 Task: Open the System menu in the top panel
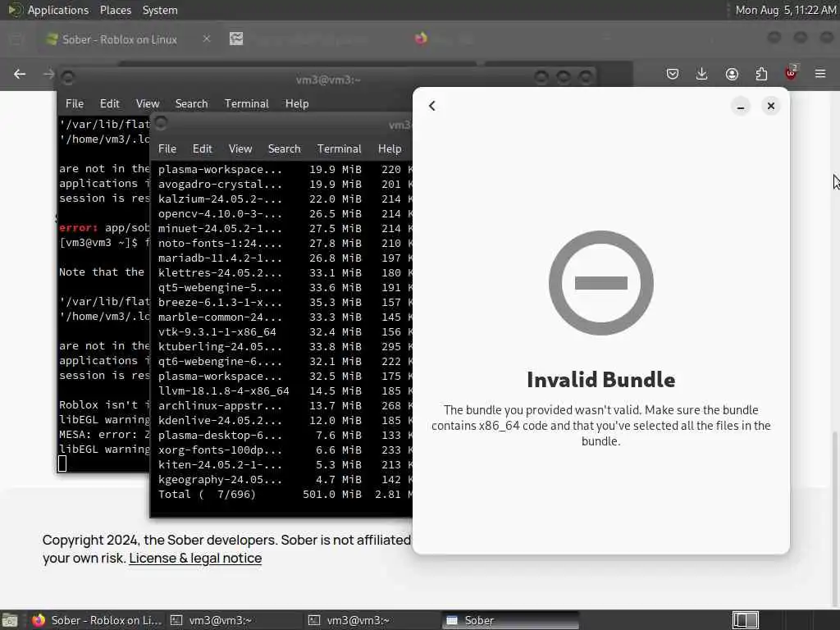[160, 10]
